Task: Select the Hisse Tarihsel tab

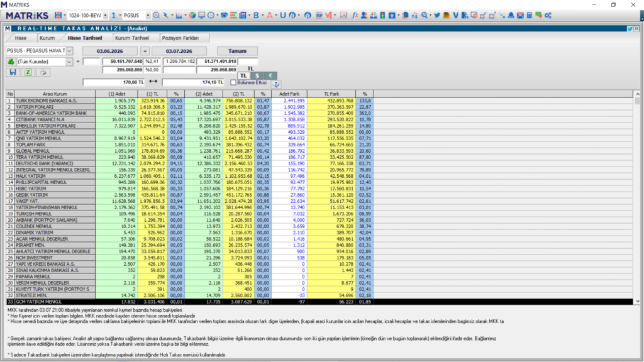Action: pyautogui.click(x=85, y=38)
